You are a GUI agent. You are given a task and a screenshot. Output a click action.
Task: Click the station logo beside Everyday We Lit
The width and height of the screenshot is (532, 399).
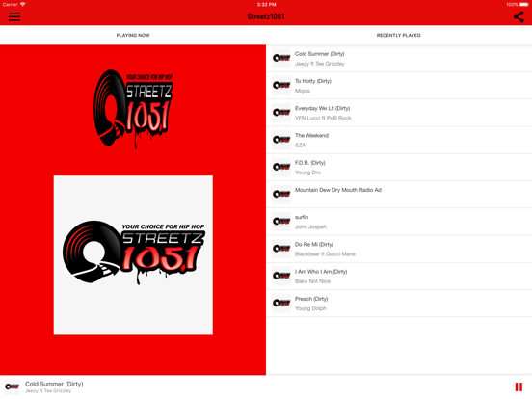281,113
